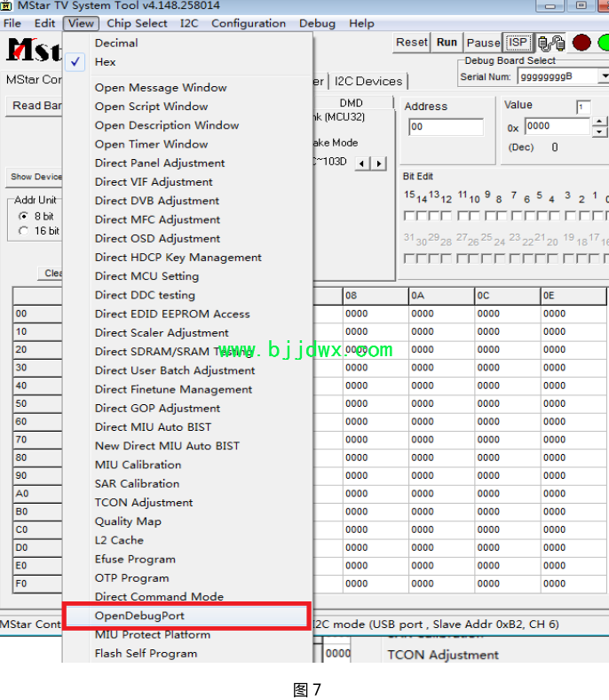Open the Serial Num dropdown
609x700 pixels.
[x=604, y=76]
